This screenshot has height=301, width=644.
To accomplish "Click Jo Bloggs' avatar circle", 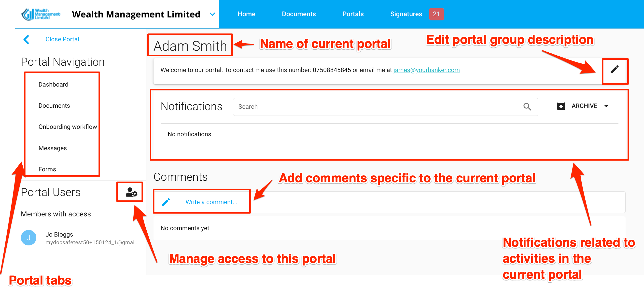I will coord(28,238).
